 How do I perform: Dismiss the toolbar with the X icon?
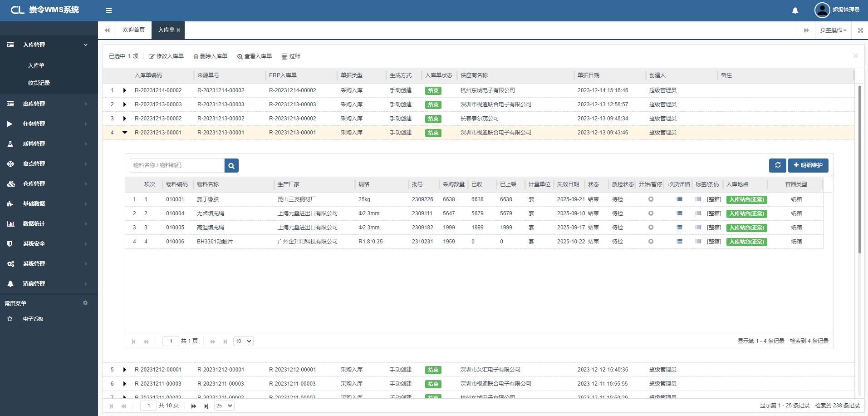coord(856,56)
